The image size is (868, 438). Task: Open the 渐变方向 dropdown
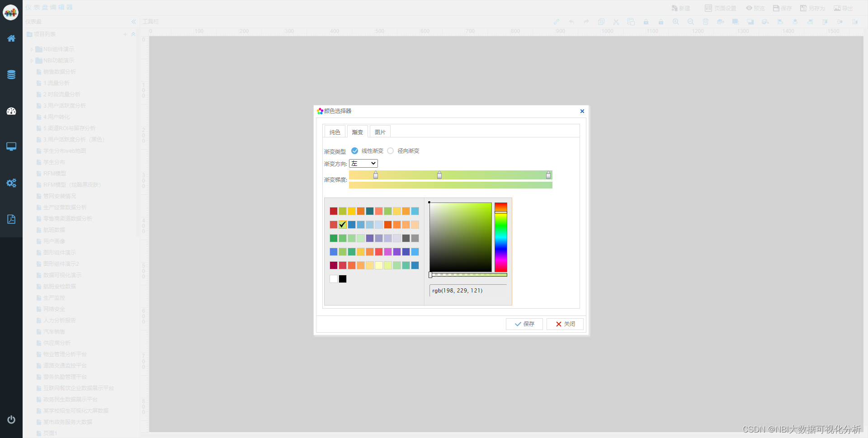pos(363,164)
